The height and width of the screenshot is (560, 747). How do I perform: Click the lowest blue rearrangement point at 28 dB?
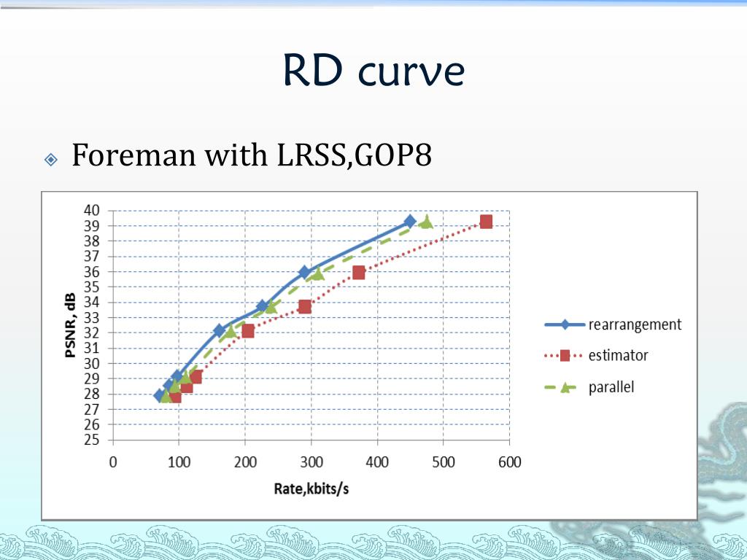pyautogui.click(x=160, y=395)
